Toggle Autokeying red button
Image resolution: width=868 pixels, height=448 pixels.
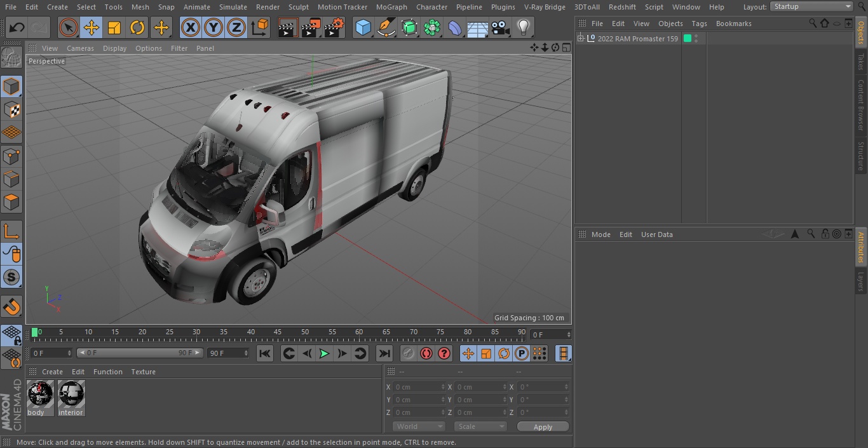pos(426,354)
